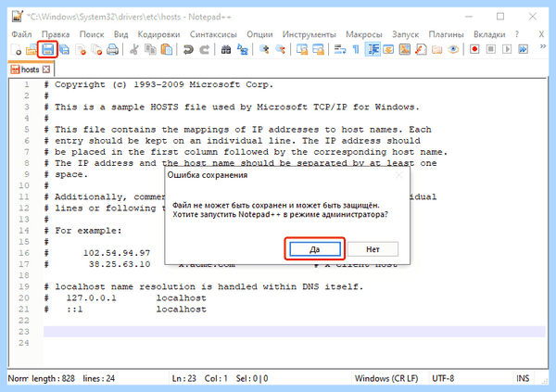The width and height of the screenshot is (556, 392).
Task: Close the Ошибка сохранения dialog
Action: pos(399,175)
